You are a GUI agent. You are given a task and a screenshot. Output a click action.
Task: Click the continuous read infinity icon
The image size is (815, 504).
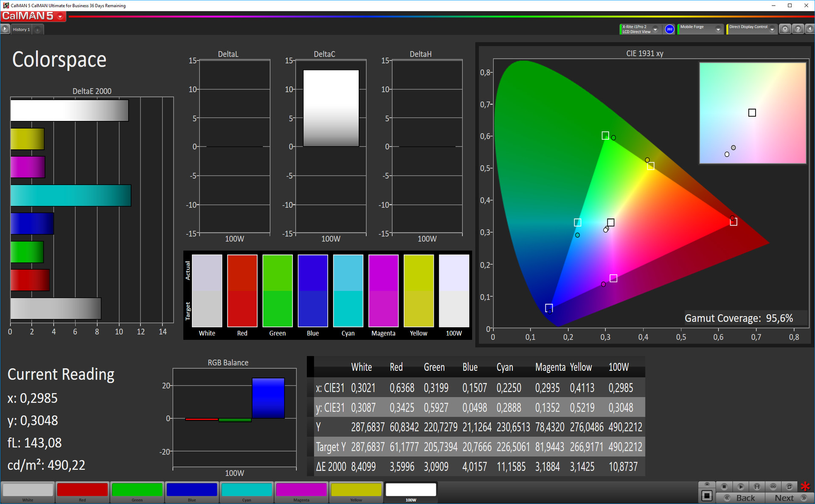(773, 487)
